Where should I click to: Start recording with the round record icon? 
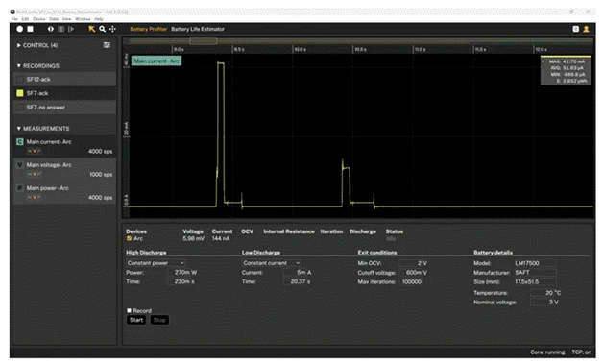(19, 29)
